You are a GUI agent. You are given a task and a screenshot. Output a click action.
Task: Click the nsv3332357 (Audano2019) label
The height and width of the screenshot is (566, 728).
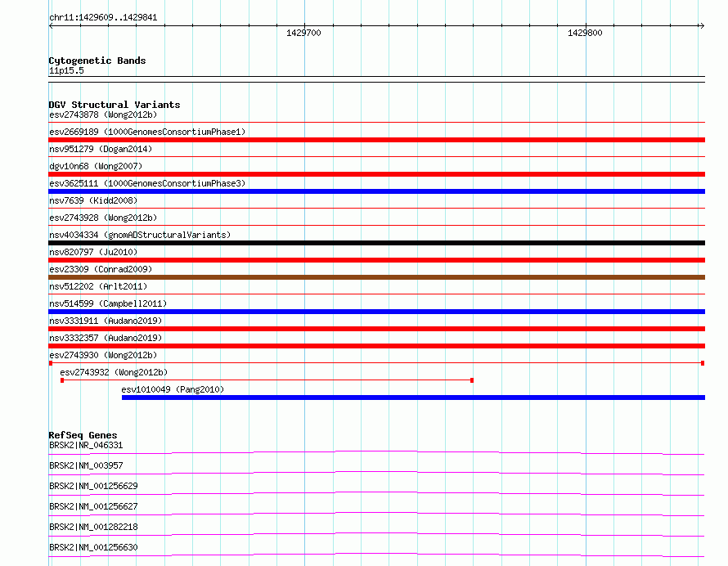(106, 338)
